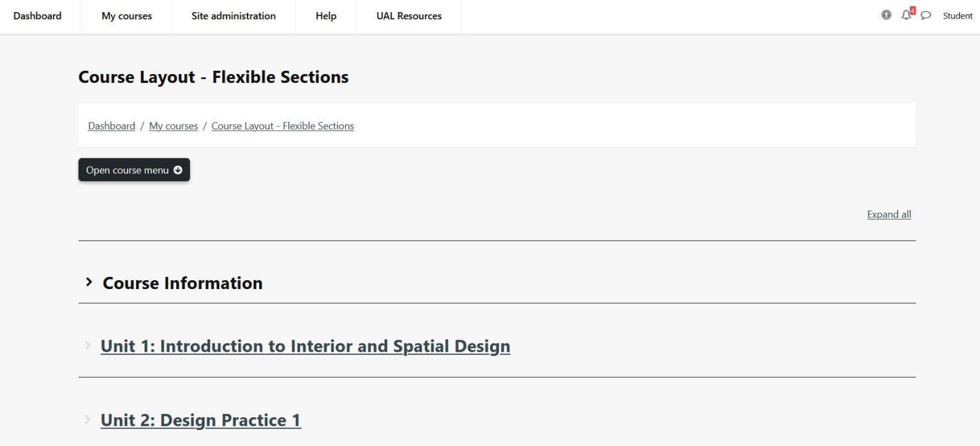Open the Unit 2: Design Practice 1 link
Viewport: 980px width, 446px height.
200,420
